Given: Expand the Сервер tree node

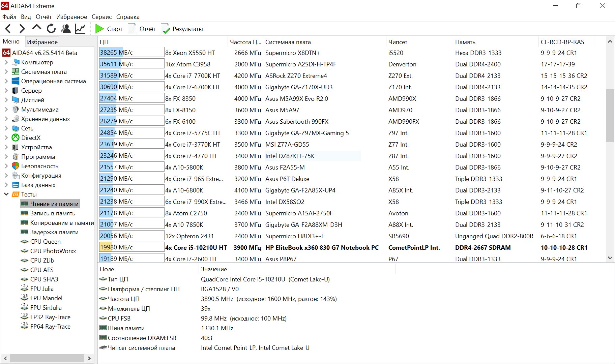Looking at the screenshot, I should pyautogui.click(x=6, y=91).
